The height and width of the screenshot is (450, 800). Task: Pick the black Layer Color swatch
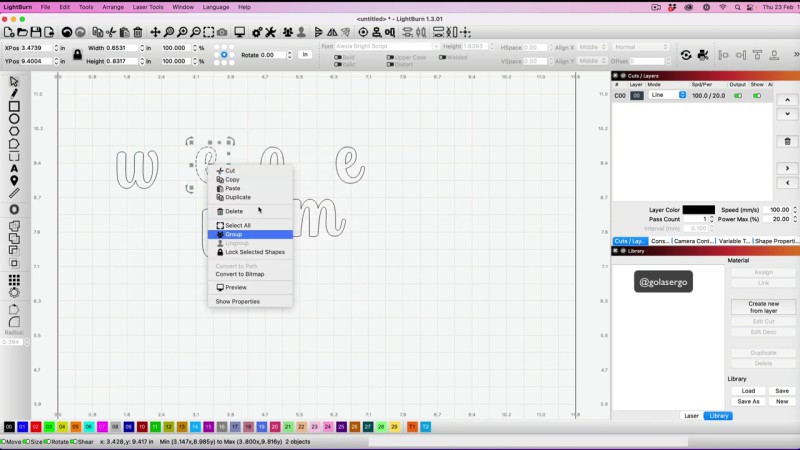click(698, 210)
